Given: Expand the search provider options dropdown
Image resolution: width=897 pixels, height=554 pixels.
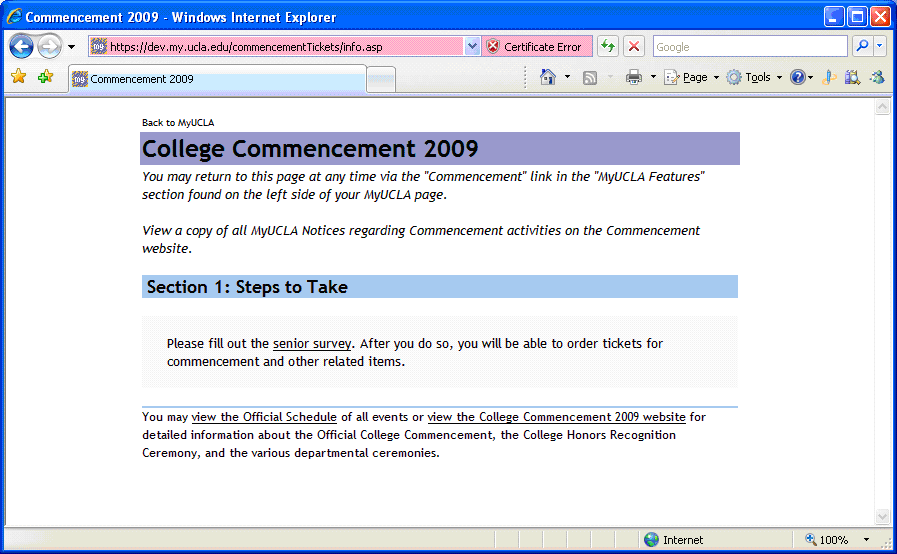Looking at the screenshot, I should coord(880,47).
